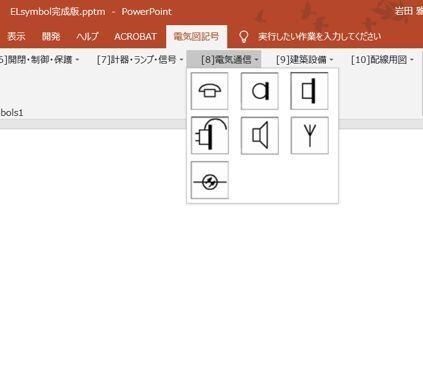Image resolution: width=423 pixels, height=369 pixels.
Task: Click the lightbulb Tell Me icon
Action: pos(244,37)
